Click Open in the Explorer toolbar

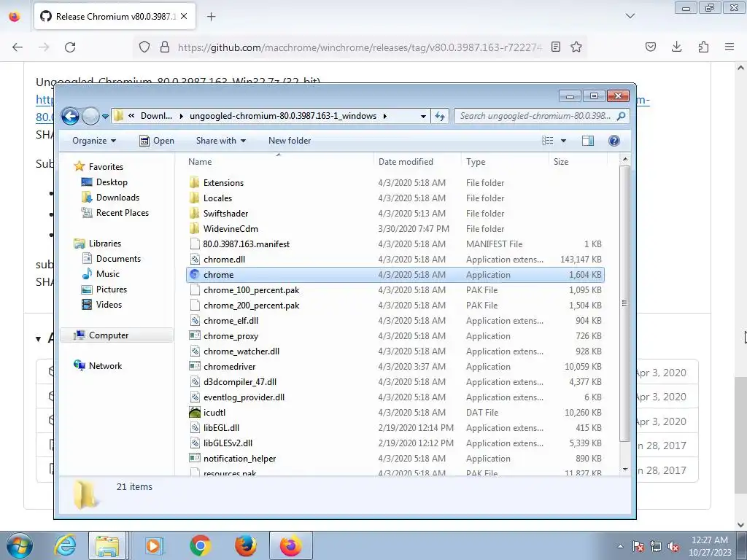(x=157, y=141)
